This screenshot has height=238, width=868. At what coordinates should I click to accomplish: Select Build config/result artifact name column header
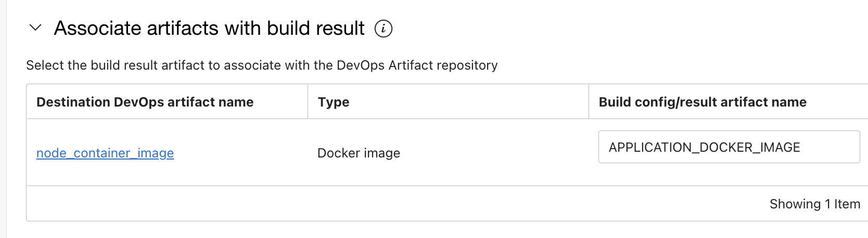[703, 102]
